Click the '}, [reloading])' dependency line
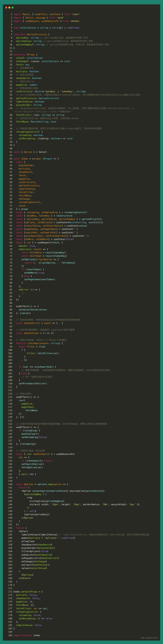The image size is (163, 644). pos(26,444)
